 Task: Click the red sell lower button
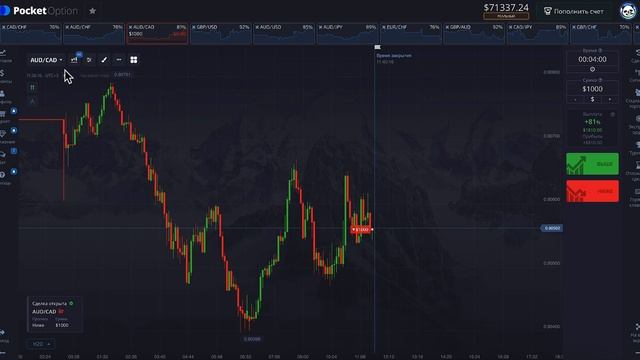click(592, 191)
